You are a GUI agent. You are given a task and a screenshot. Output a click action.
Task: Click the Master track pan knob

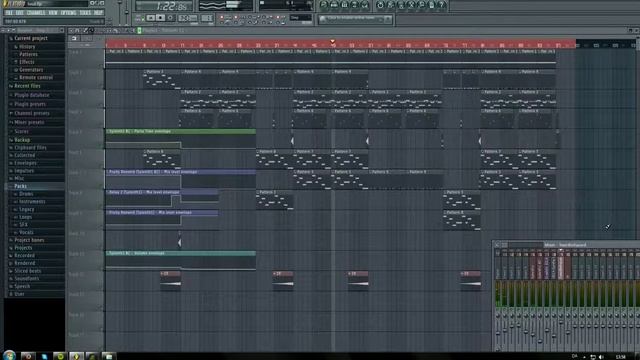[x=498, y=316]
